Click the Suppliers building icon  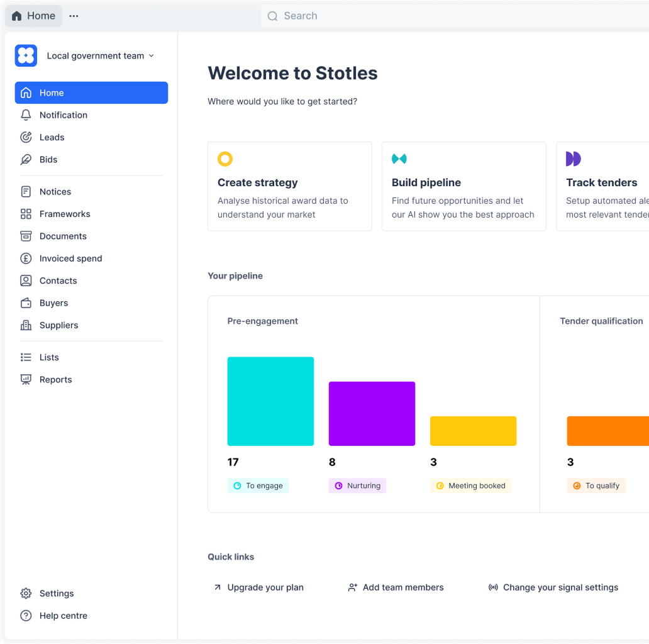pos(26,325)
